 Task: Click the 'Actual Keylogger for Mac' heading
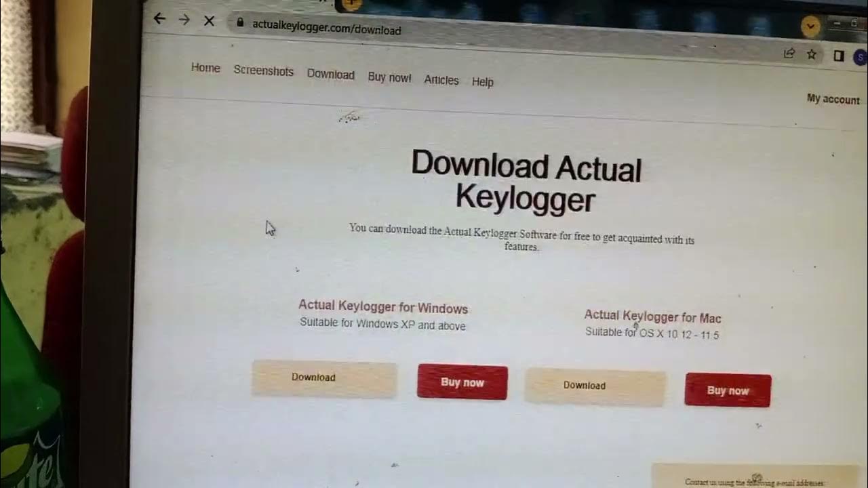coord(652,317)
